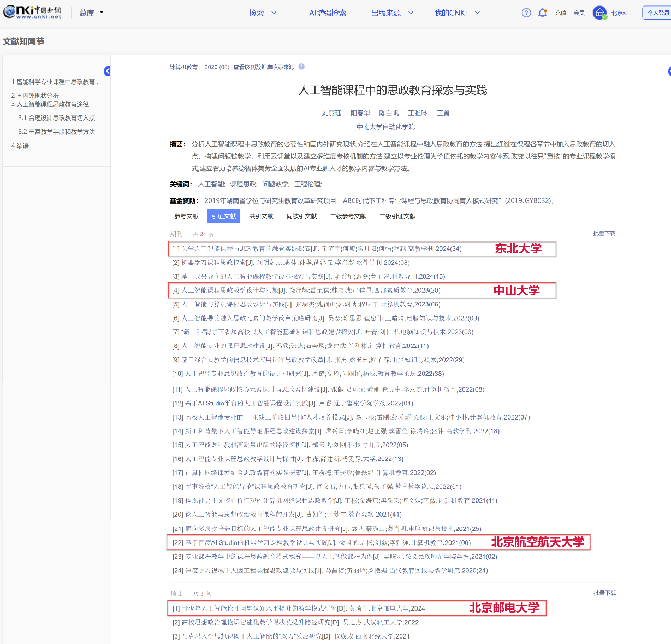Select the 二级引证文献 tab

pos(397,216)
